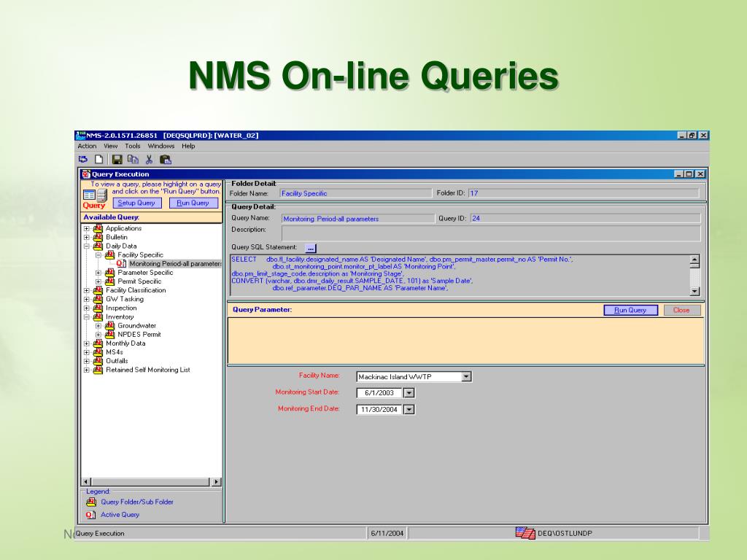Click Run Query button in Query Parameter bar
The width and height of the screenshot is (747, 560).
pyautogui.click(x=630, y=310)
